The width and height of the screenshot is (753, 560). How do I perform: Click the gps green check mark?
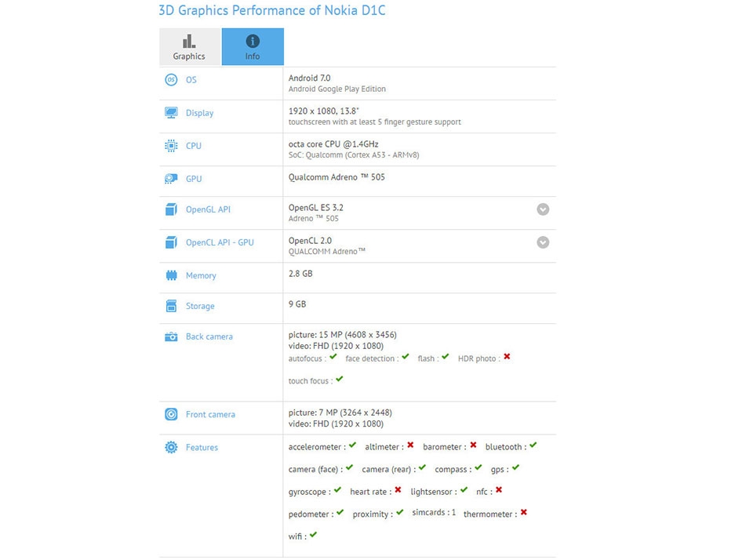click(x=515, y=467)
